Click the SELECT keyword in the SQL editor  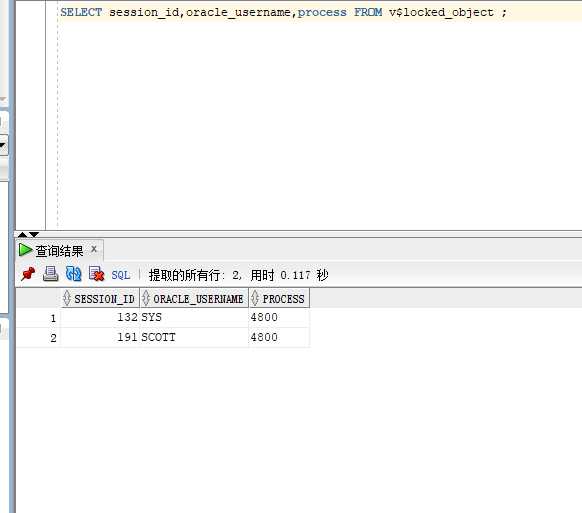81,12
